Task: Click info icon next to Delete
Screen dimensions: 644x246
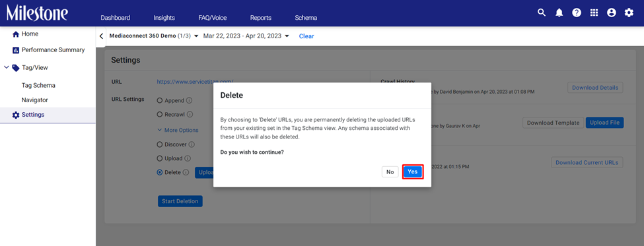Action: pos(186,173)
